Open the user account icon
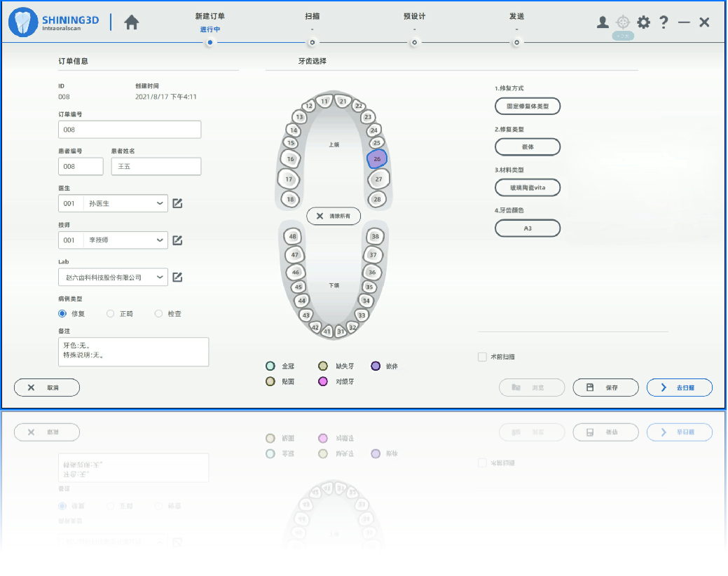The image size is (728, 576). (x=603, y=22)
